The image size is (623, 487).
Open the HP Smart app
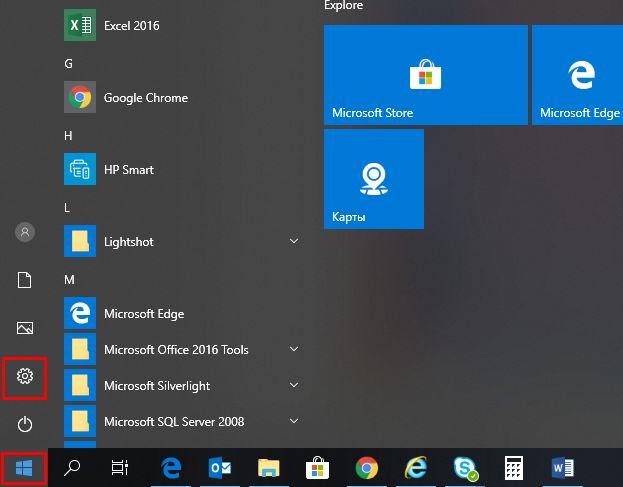click(x=183, y=169)
